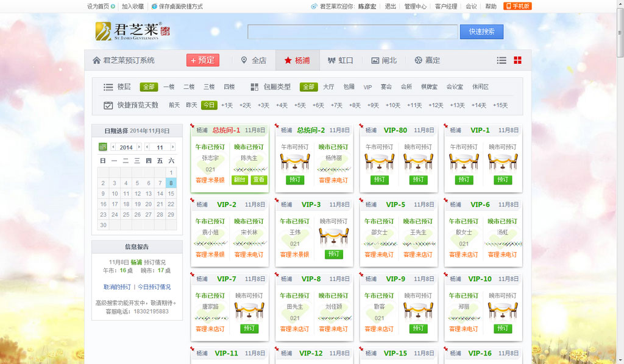
Task: Switch to red grid view icon
Action: pyautogui.click(x=517, y=60)
